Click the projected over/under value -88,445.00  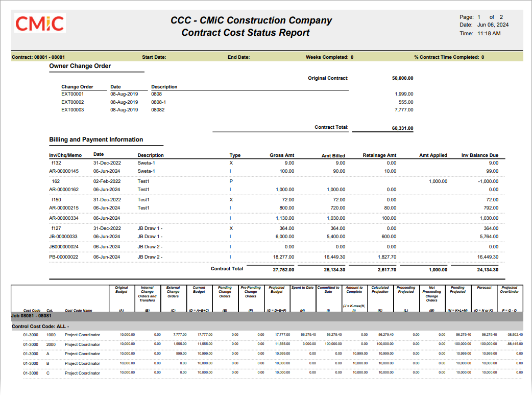pyautogui.click(x=515, y=344)
